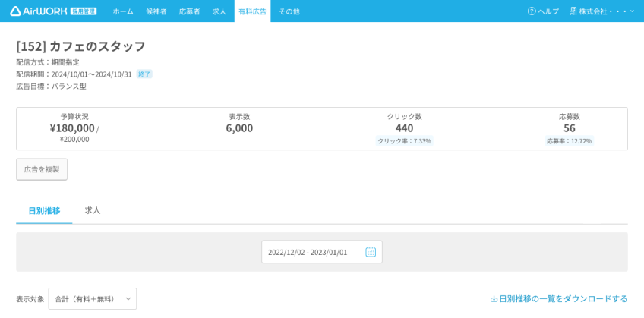Click the AirWORK logo
This screenshot has width=644, height=318.
[39, 11]
